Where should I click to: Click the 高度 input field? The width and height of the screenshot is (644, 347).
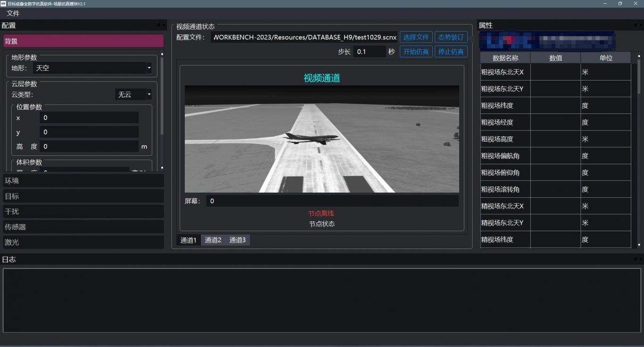89,146
